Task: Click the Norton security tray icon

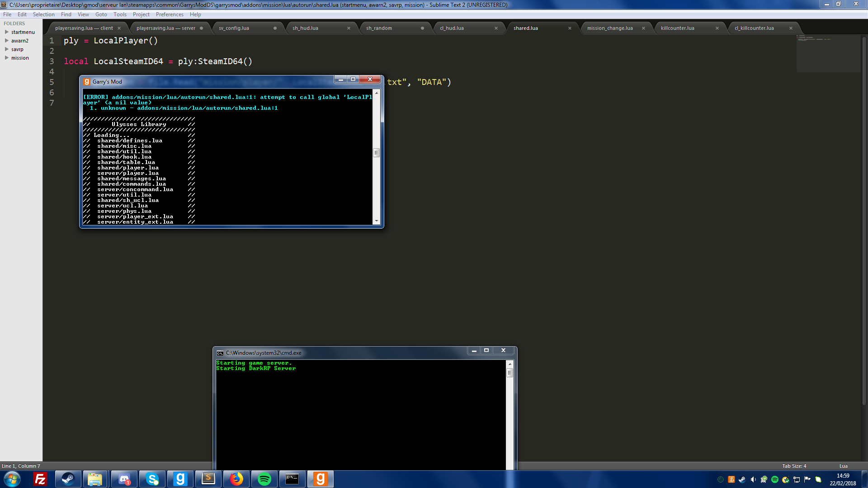Action: tap(786, 479)
